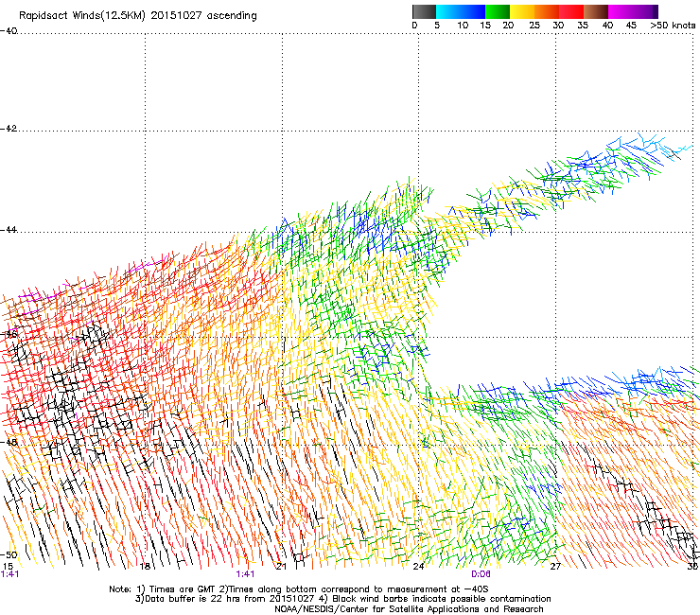Click the legend label "25"
This screenshot has height=615, width=700.
pos(534,26)
